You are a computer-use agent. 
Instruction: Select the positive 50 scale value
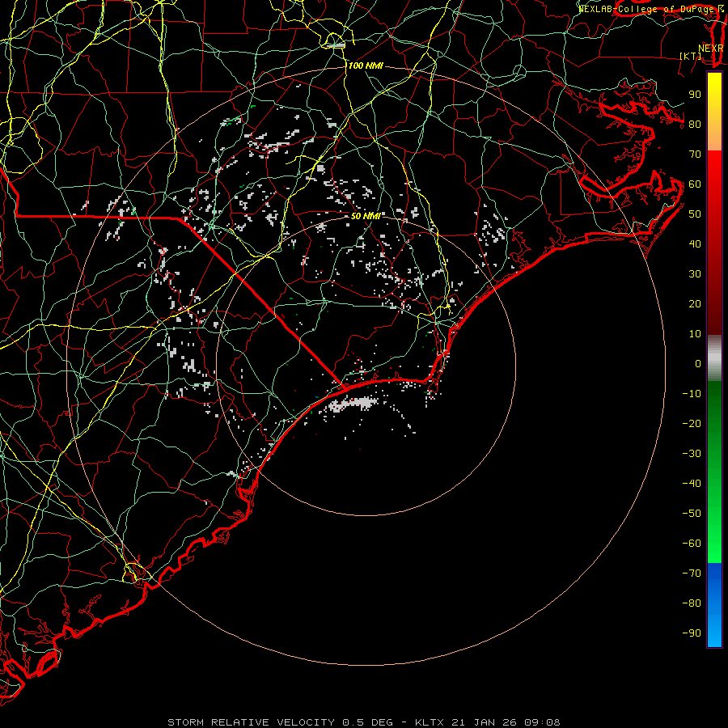695,214
